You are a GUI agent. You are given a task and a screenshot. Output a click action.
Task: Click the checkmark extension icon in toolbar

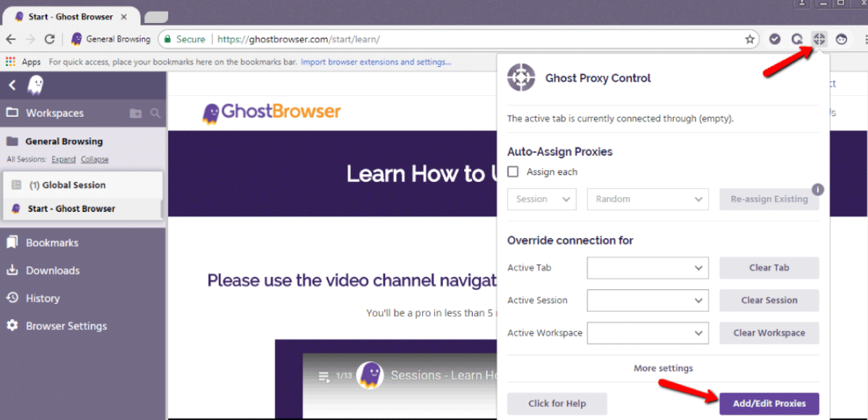(x=774, y=39)
